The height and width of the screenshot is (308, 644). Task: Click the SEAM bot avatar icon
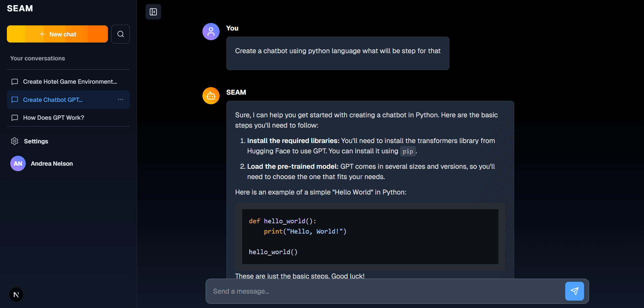pyautogui.click(x=211, y=96)
